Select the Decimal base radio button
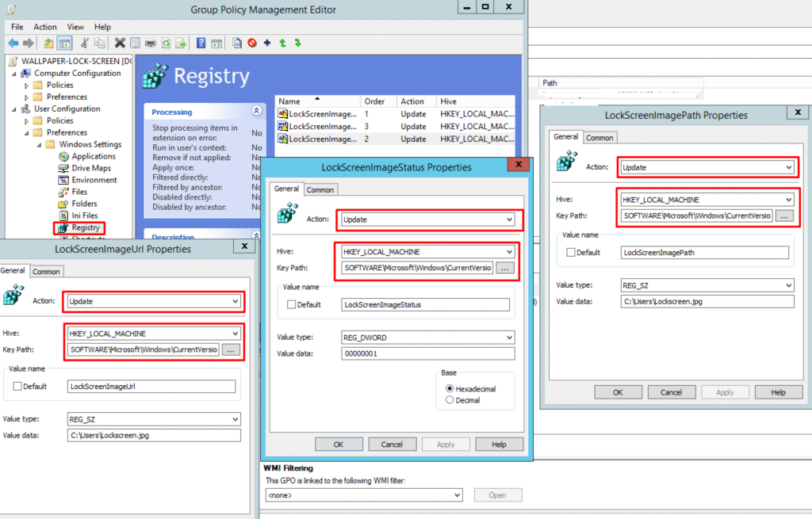 [x=450, y=400]
